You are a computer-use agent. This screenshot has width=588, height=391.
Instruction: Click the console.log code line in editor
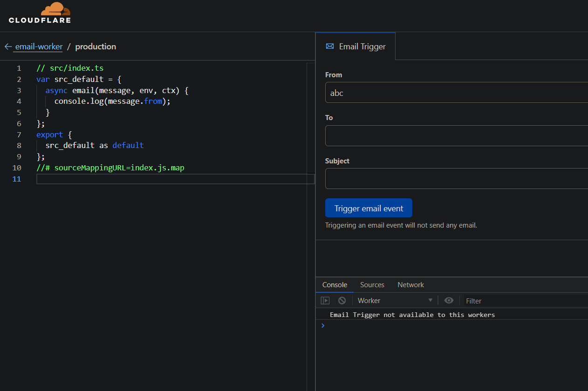[112, 101]
